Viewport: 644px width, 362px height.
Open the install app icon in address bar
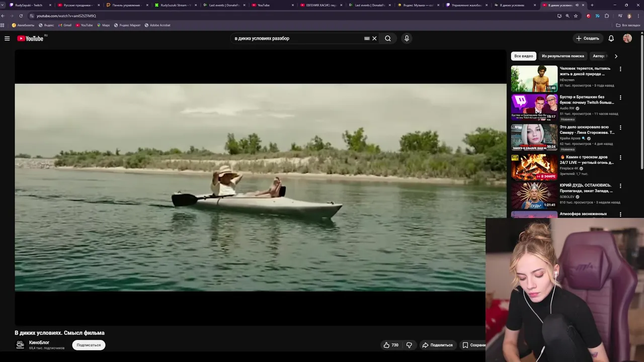pos(559,16)
